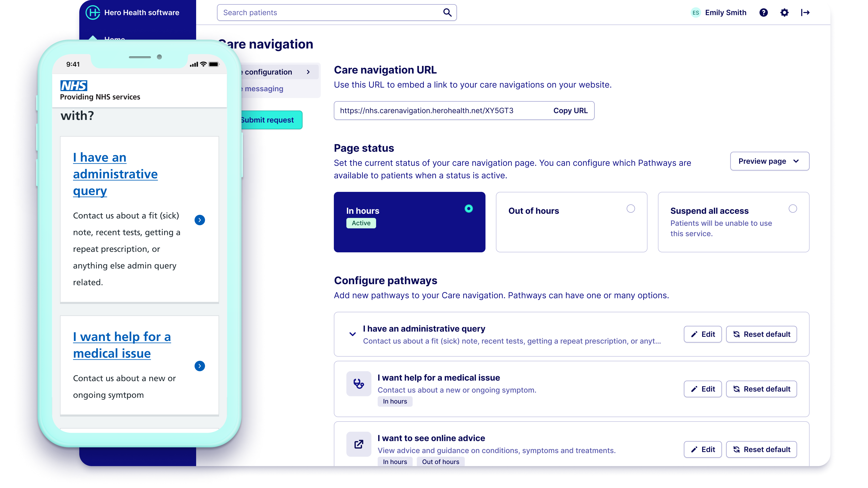The width and height of the screenshot is (868, 488).
Task: Click the log out icon
Action: 806,13
